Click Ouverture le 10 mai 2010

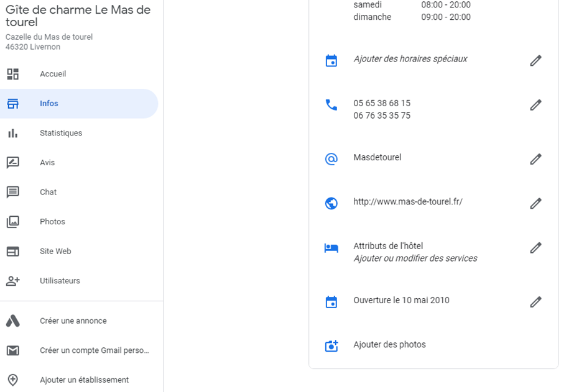click(x=401, y=300)
